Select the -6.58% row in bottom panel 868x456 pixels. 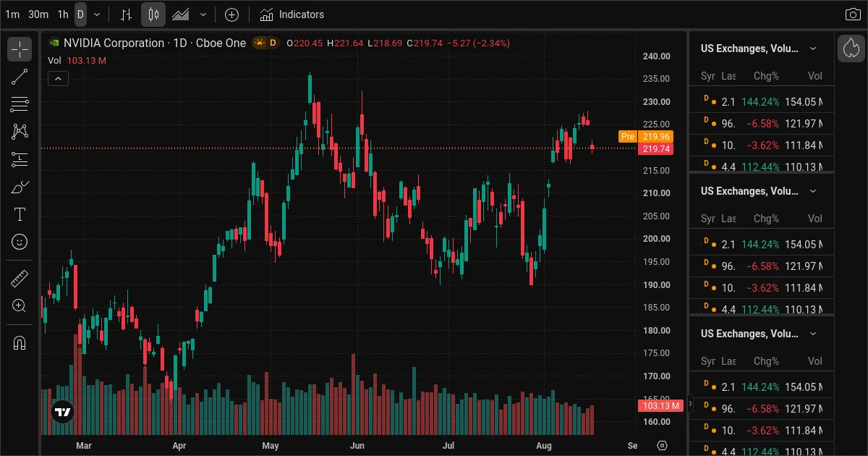tap(762, 409)
